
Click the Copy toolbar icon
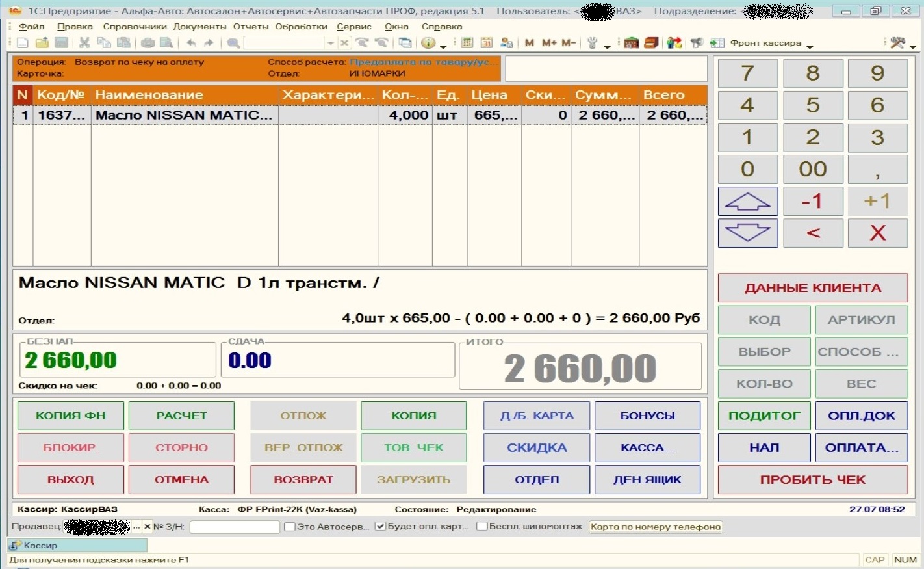tap(104, 43)
